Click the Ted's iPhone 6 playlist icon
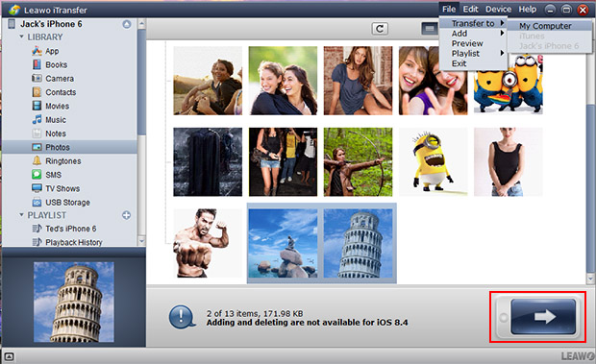The height and width of the screenshot is (364, 596). tap(37, 229)
